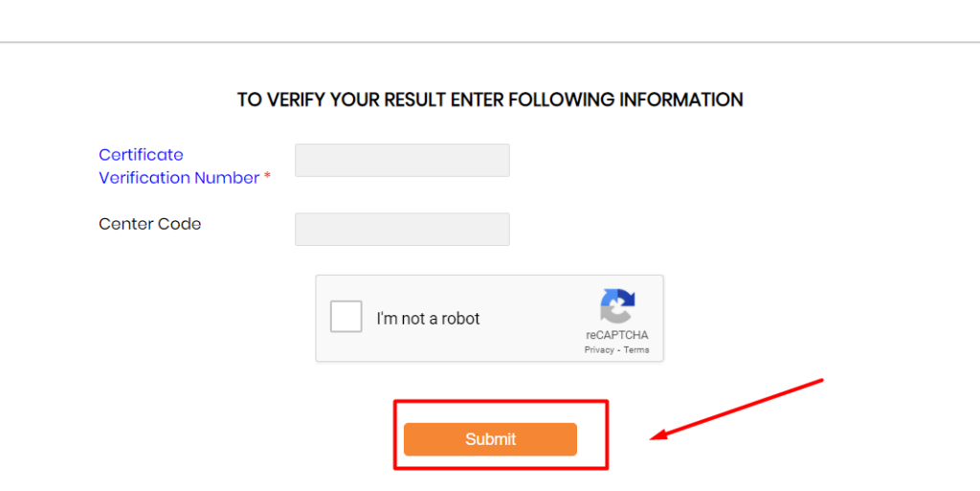Click the tail end of the red arrow
Screen dimensions: 980x491
click(x=820, y=380)
